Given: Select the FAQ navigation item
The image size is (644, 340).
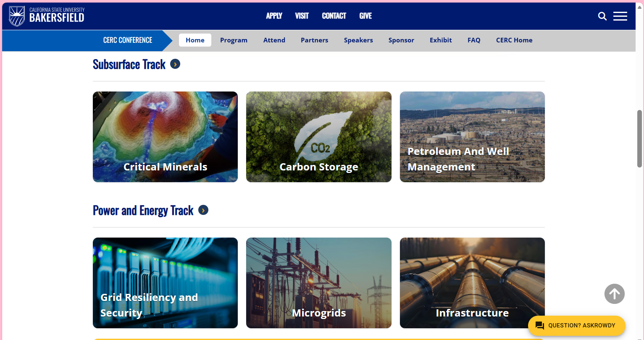Looking at the screenshot, I should [x=474, y=40].
